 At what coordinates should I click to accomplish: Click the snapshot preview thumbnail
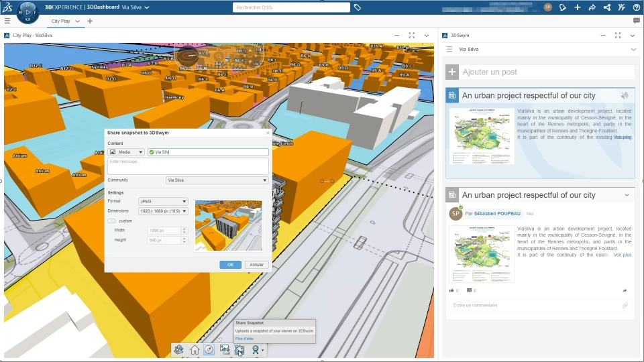(x=228, y=226)
